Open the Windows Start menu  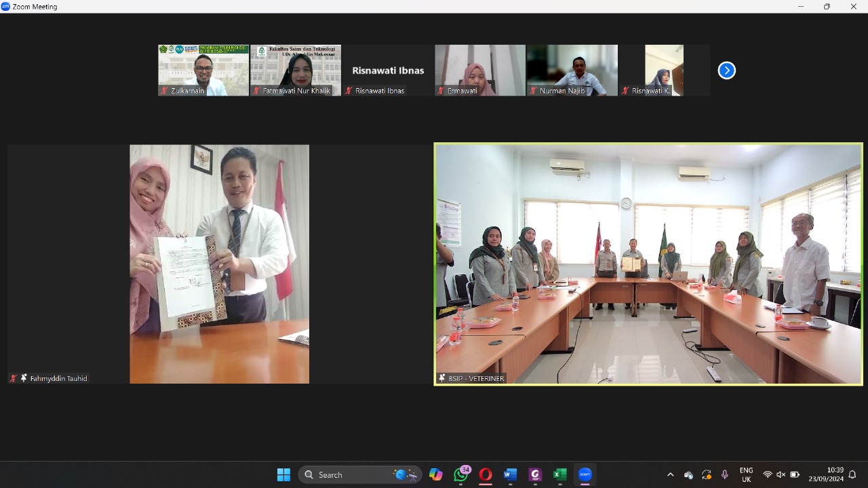point(283,474)
